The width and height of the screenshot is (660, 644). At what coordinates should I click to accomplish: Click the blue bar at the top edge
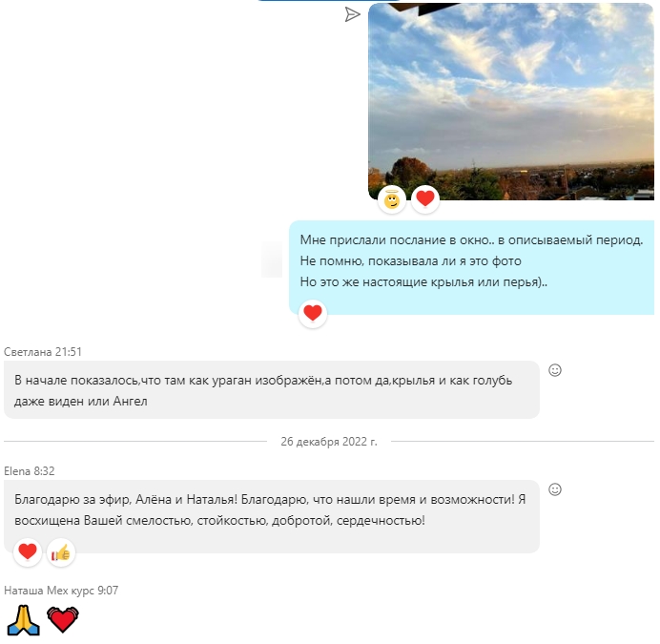coord(328,0)
